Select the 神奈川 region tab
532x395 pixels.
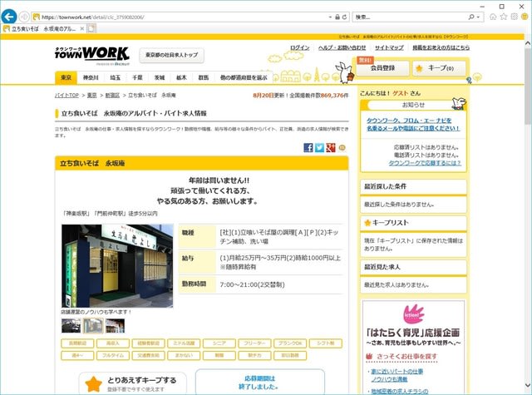tap(91, 77)
